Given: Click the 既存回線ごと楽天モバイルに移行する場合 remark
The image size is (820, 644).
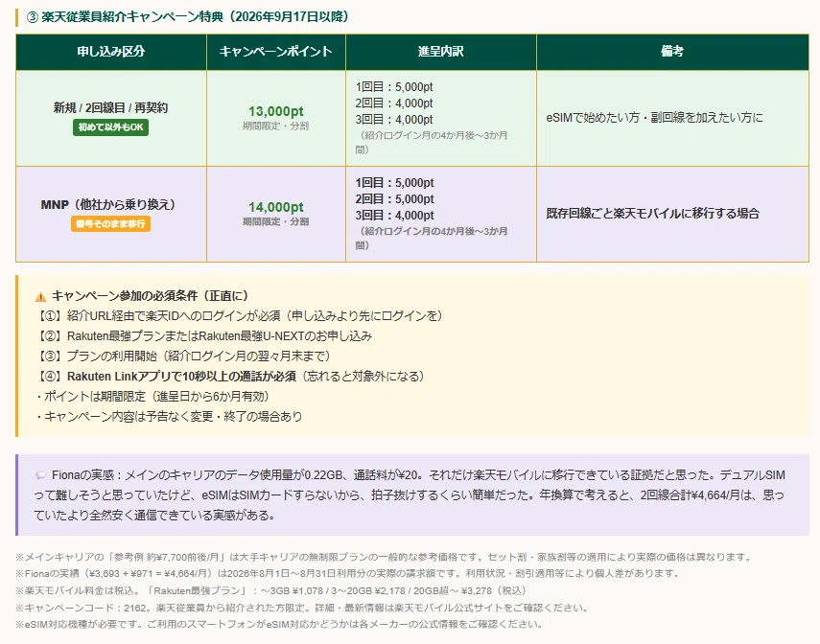Looking at the screenshot, I should coord(653,214).
